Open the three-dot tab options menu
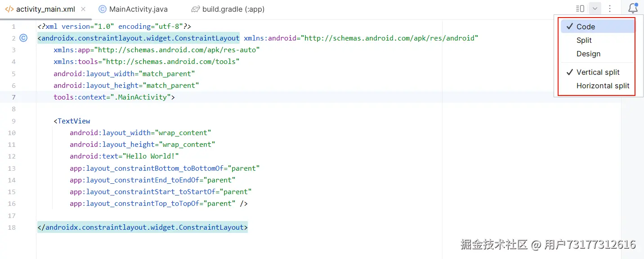Image resolution: width=644 pixels, height=259 pixels. click(x=610, y=9)
